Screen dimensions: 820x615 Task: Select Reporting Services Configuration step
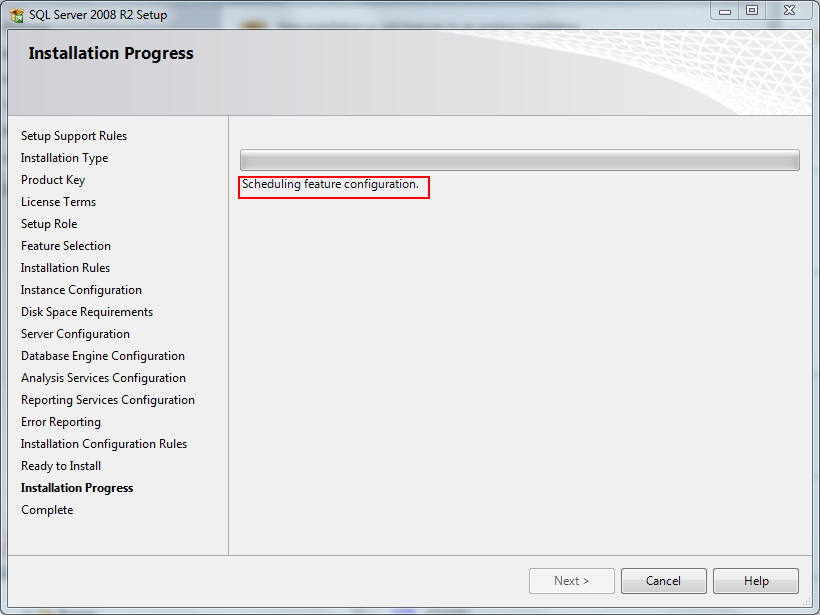(108, 400)
